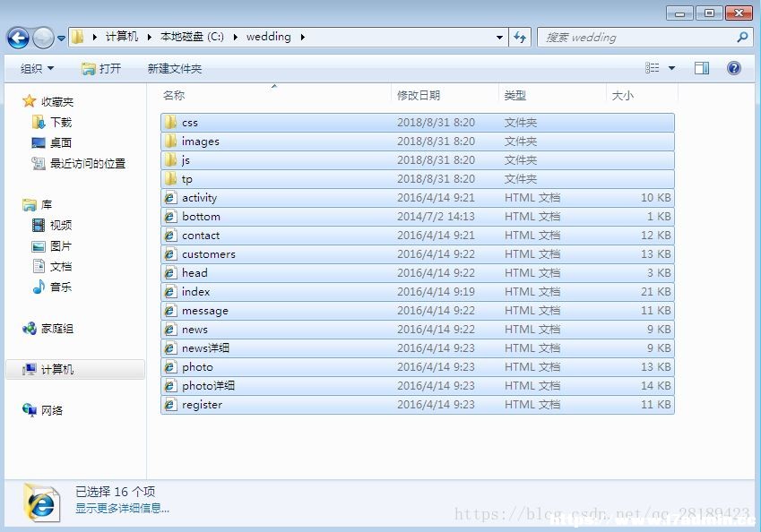761x532 pixels.
Task: Open 桌面 in the navigation pane
Action: (x=61, y=142)
